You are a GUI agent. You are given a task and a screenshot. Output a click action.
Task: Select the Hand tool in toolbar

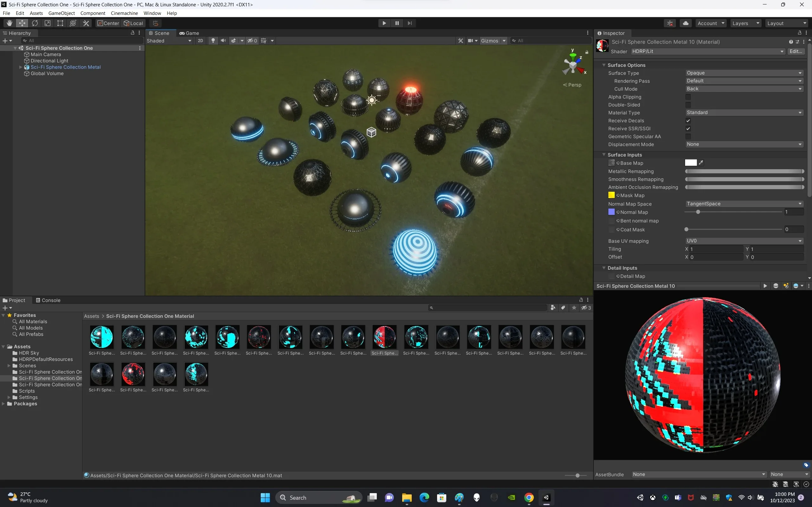[x=10, y=23]
